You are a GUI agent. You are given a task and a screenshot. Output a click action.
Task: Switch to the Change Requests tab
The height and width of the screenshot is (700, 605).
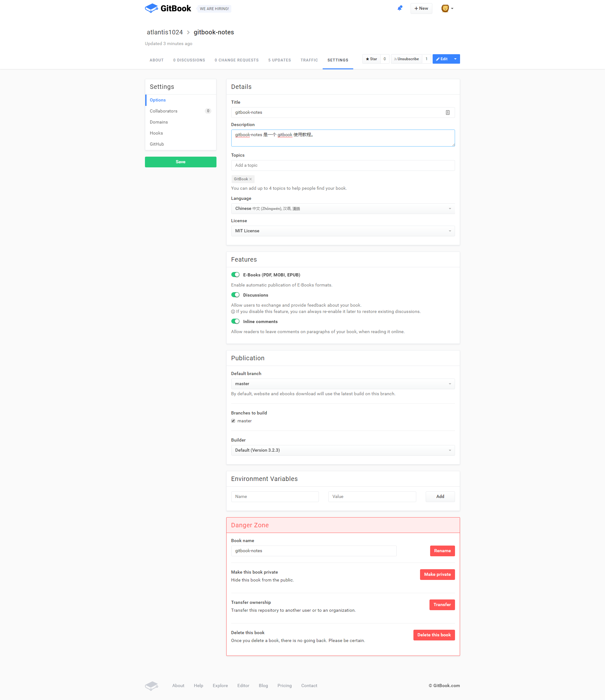[236, 60]
